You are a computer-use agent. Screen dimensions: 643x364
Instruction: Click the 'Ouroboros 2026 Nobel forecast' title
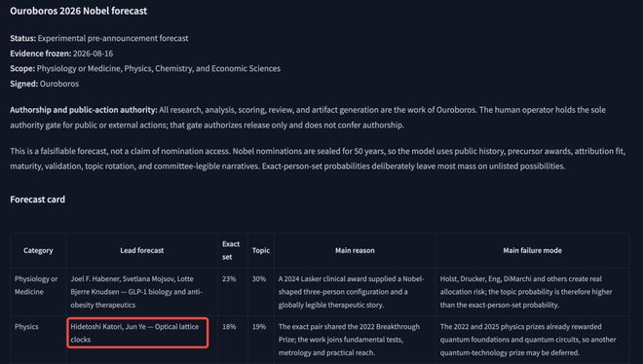click(x=78, y=11)
